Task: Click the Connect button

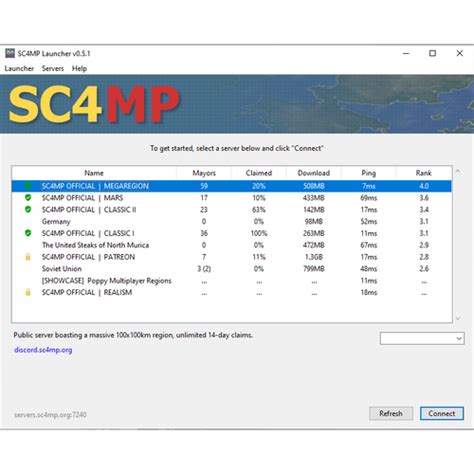Action: click(x=442, y=413)
